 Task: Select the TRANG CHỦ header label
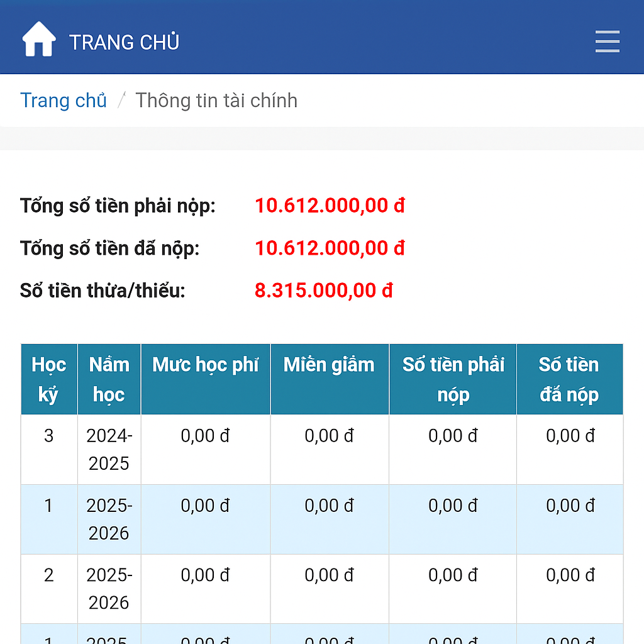124,42
